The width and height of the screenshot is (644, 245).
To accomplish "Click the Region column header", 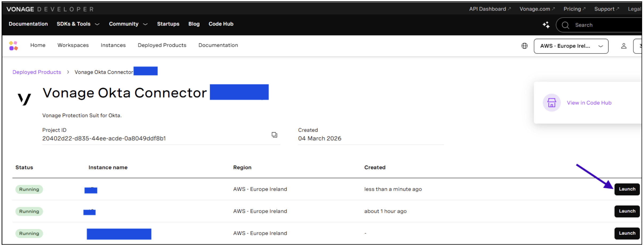I will [x=242, y=168].
